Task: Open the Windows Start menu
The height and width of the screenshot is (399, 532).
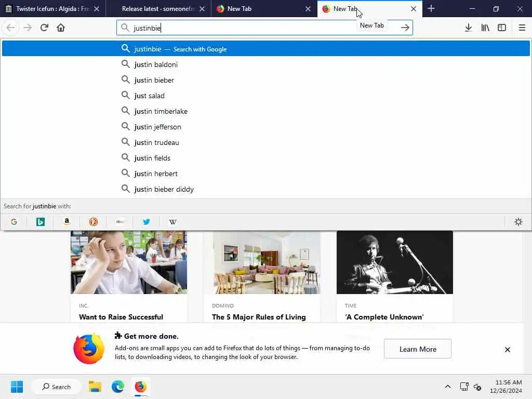Action: pos(17,387)
